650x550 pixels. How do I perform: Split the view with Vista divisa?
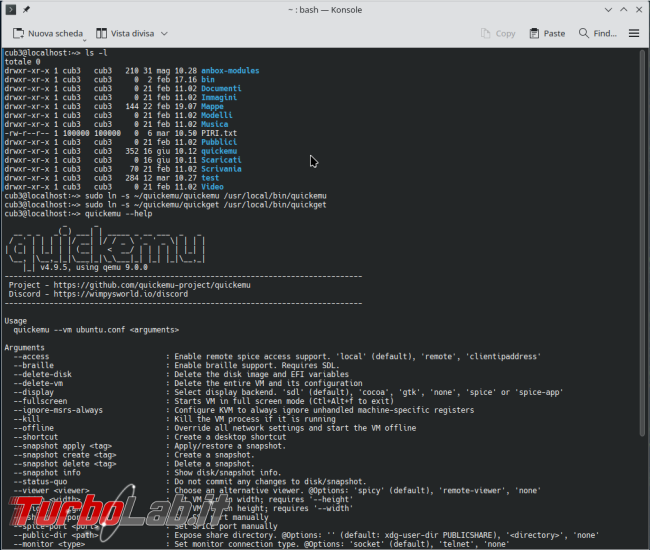click(125, 34)
